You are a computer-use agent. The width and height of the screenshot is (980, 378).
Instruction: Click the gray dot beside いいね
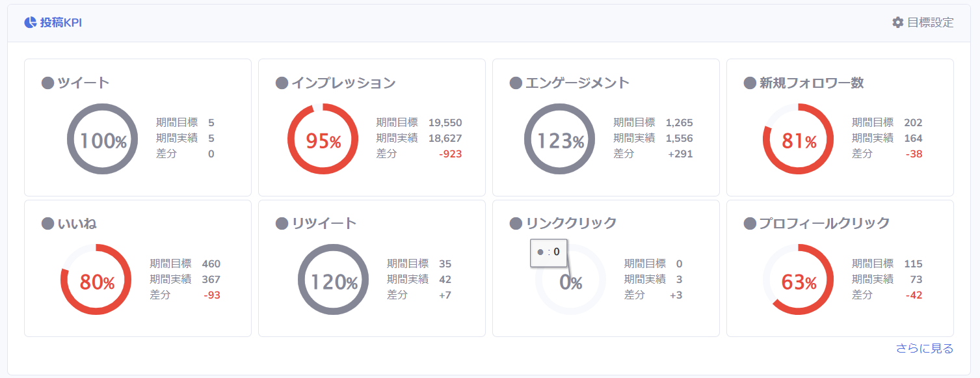point(47,224)
